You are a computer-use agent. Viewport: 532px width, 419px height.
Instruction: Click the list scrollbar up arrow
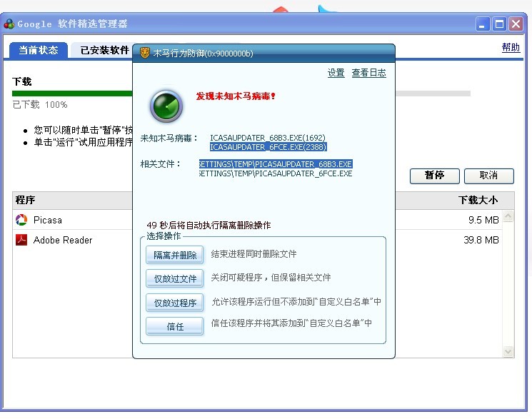(x=508, y=216)
